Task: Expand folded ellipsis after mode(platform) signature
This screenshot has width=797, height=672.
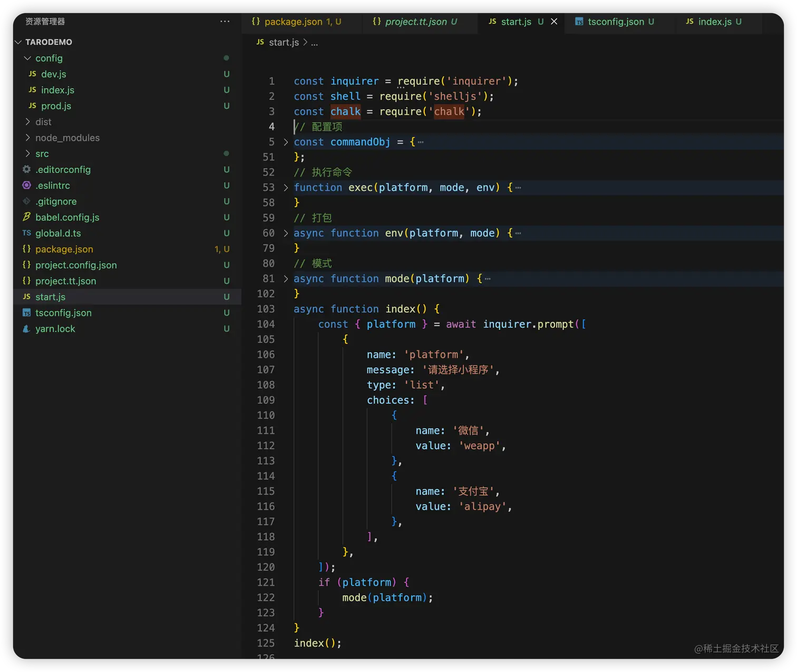Action: tap(488, 279)
